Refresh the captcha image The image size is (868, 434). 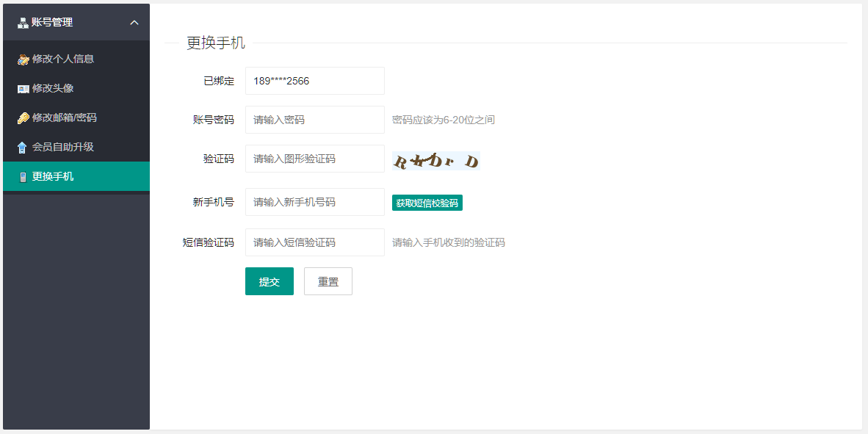tap(436, 161)
